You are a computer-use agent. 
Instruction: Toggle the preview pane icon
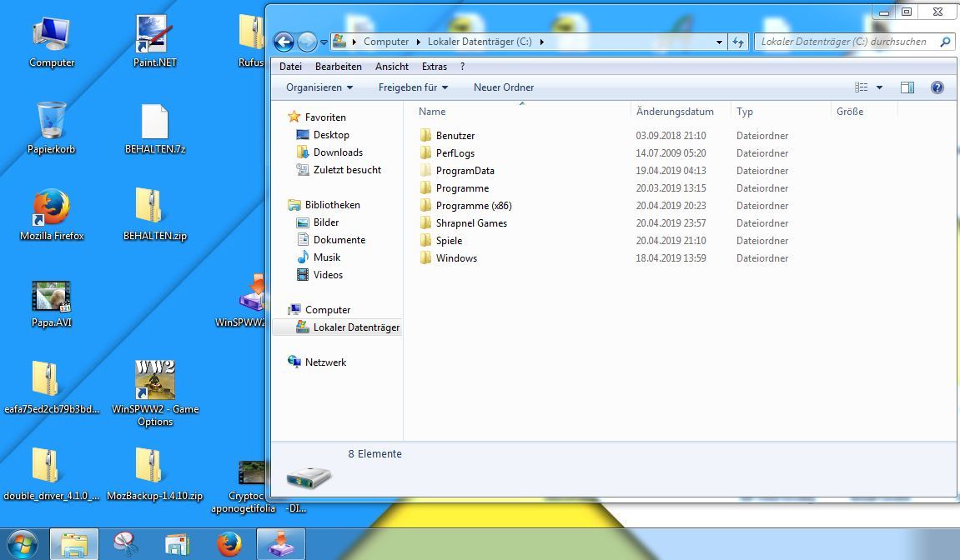[907, 87]
